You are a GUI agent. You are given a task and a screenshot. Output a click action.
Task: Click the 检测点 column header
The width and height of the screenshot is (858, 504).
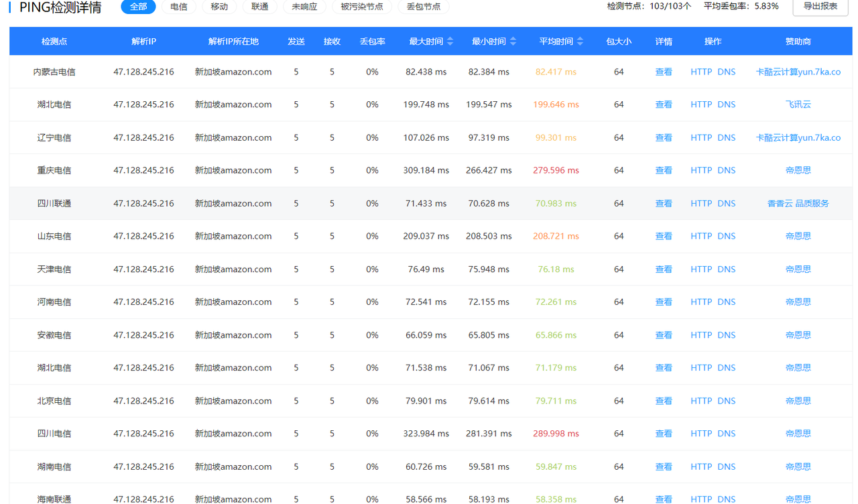tap(54, 42)
